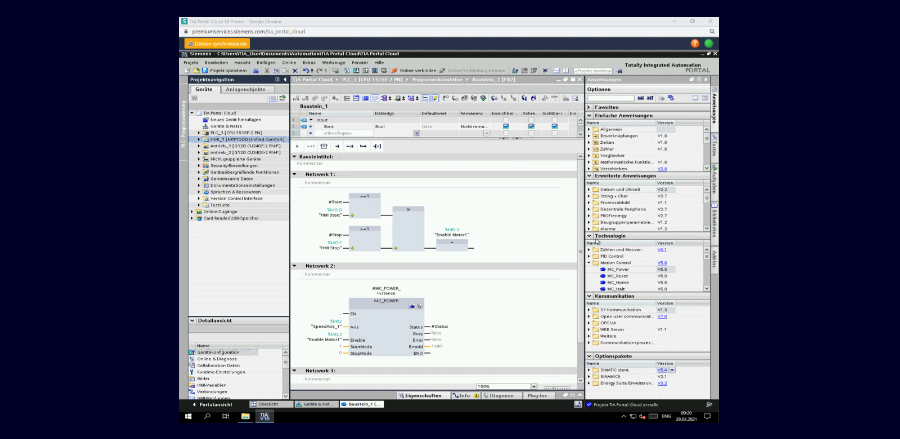Expand the Favoriten section

(589, 107)
